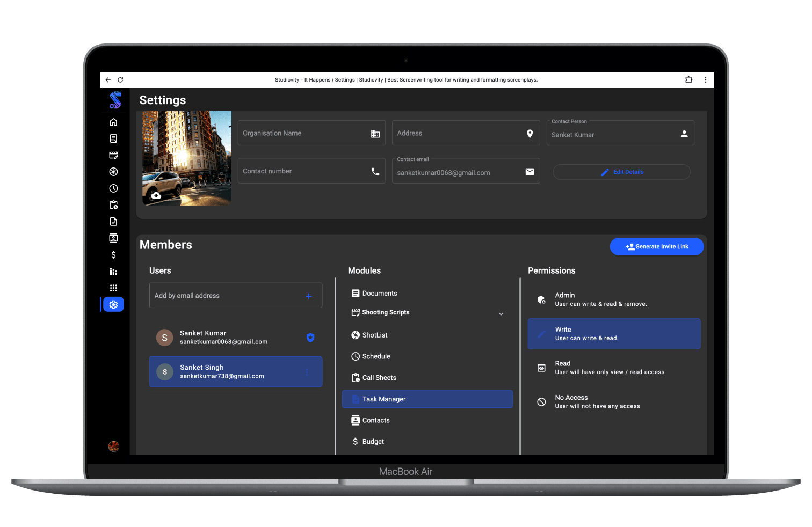Open the user avatar at sidebar bottom
The image size is (812, 527).
click(113, 447)
